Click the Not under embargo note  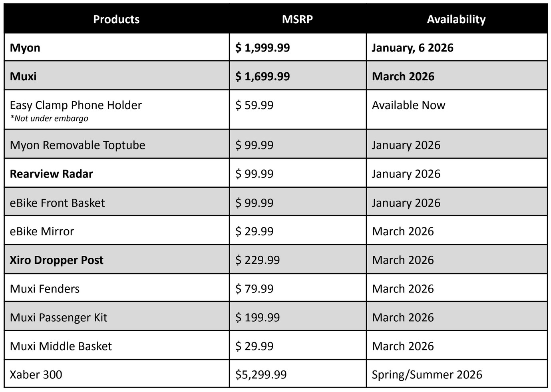click(x=49, y=118)
